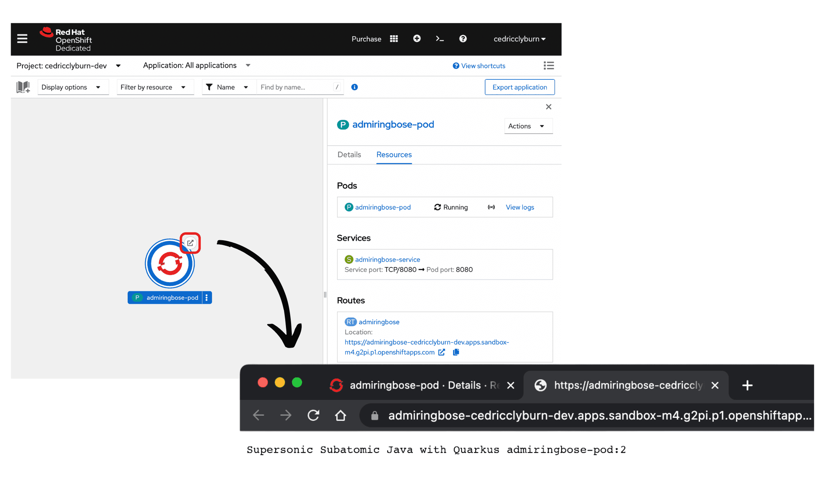
Task: Open kebab menu on admiringbose-pod label
Action: pyautogui.click(x=207, y=298)
